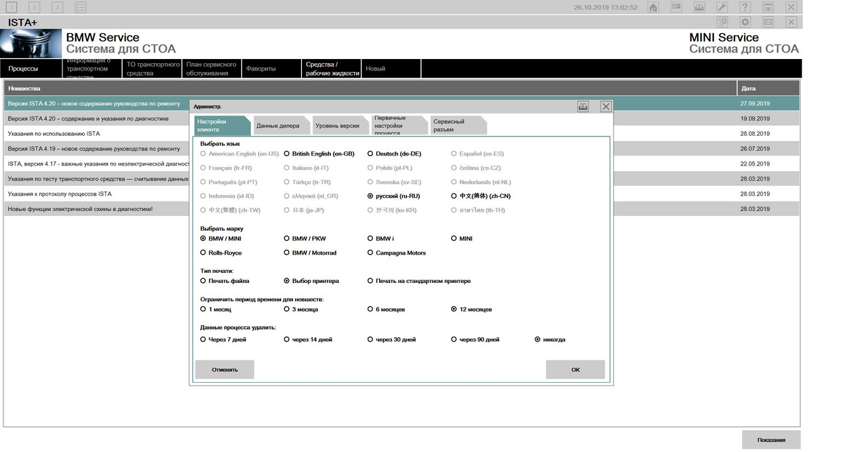
Task: Open help with the question mark icon
Action: (x=745, y=7)
